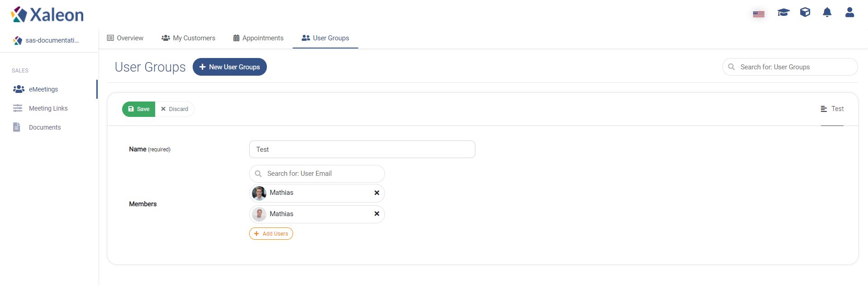
Task: Save the user group
Action: (139, 109)
